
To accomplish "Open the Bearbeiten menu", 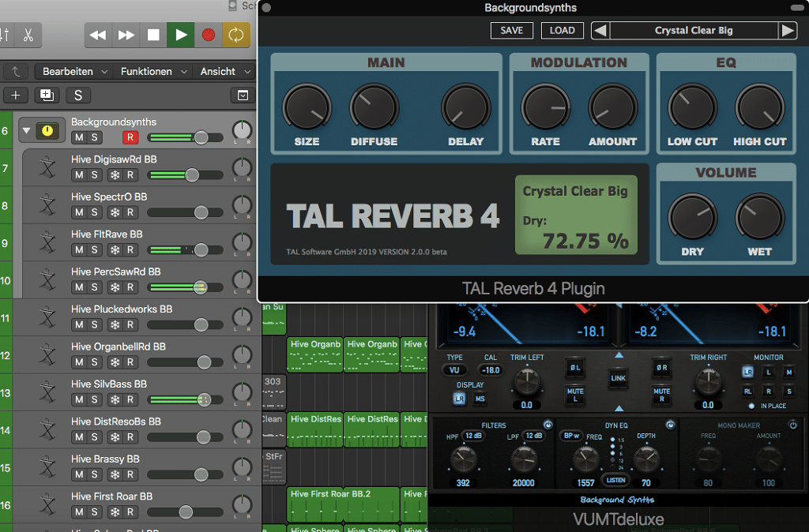I will pyautogui.click(x=75, y=72).
